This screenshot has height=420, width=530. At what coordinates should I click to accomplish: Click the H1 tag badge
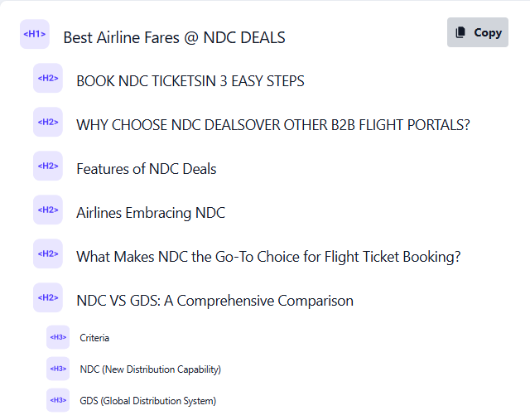35,34
